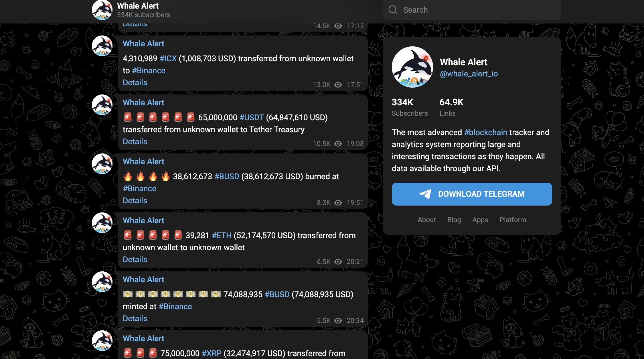
Task: Expand the #Binance hashtag in BUSD burn alert
Action: click(x=139, y=188)
